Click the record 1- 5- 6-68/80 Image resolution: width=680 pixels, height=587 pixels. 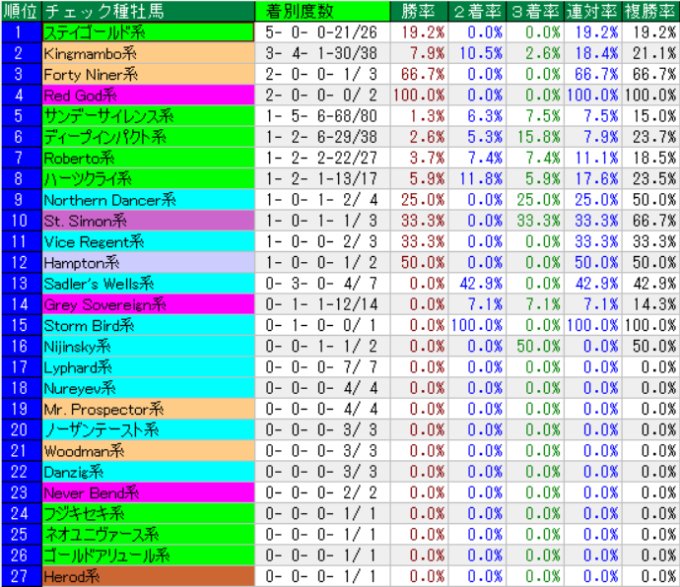point(321,116)
